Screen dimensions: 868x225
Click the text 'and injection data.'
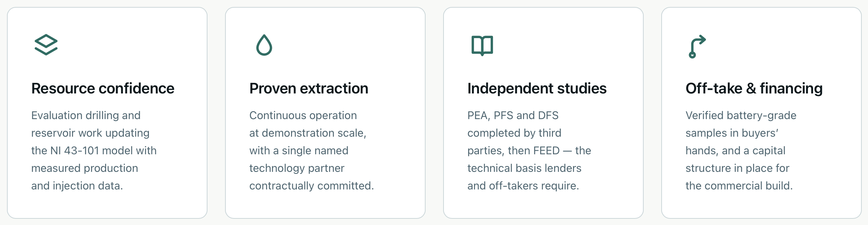77,186
